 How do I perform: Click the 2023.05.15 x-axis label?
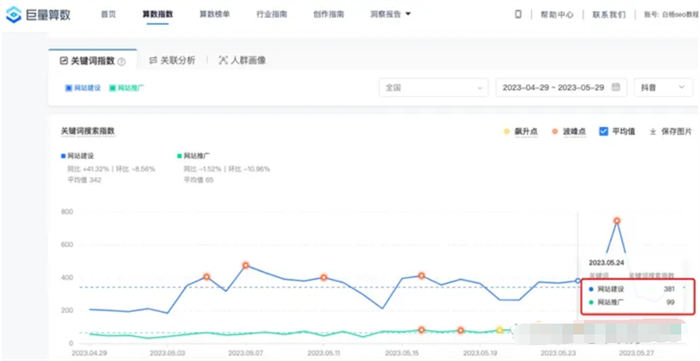click(x=402, y=353)
